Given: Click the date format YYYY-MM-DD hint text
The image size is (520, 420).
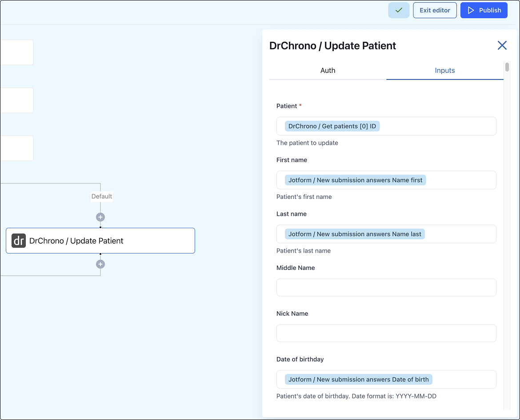Looking at the screenshot, I should 356,396.
